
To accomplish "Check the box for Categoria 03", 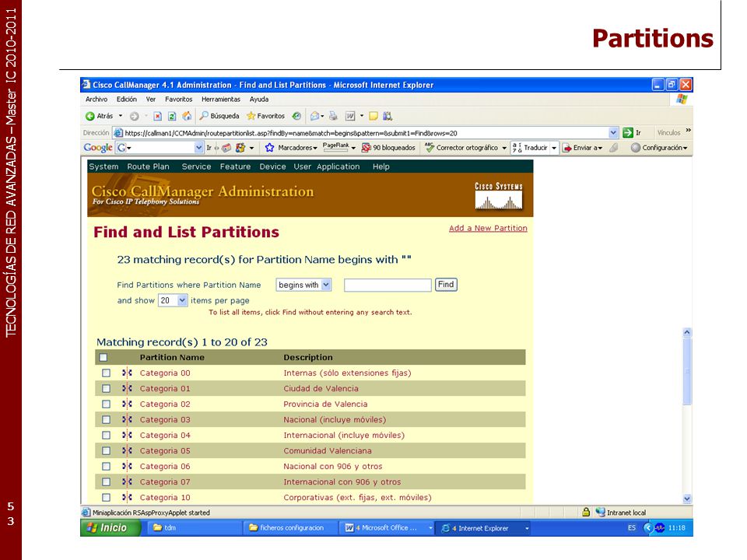I will pos(107,419).
